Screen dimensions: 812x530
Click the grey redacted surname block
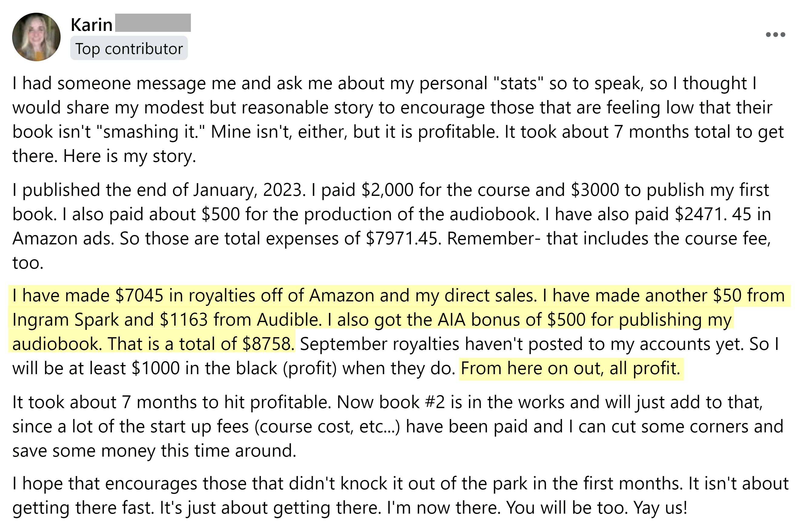tap(153, 23)
